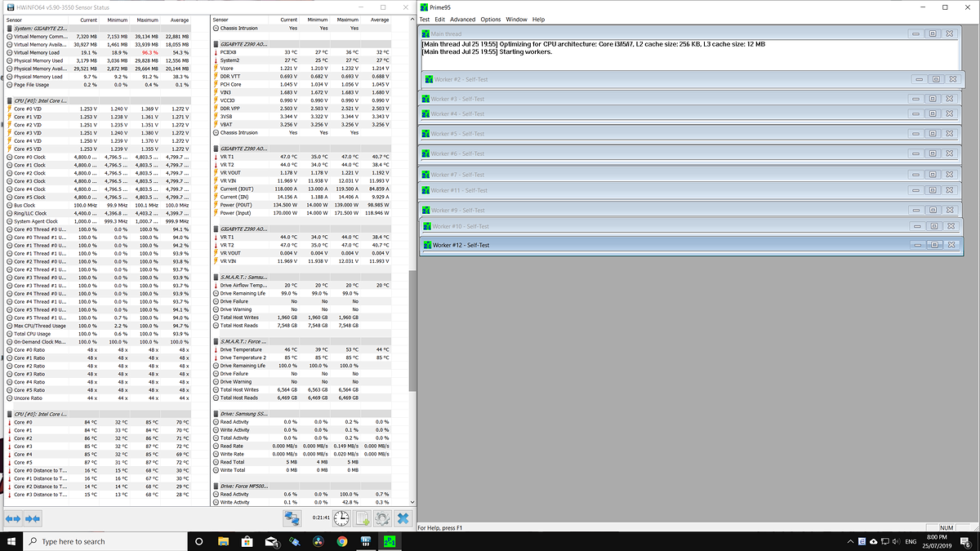The width and height of the screenshot is (980, 551).
Task: Maximize the Worker #2 Self-Test window
Action: [935, 79]
